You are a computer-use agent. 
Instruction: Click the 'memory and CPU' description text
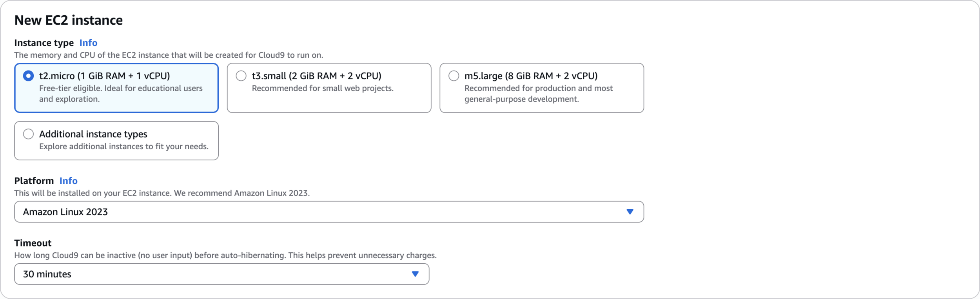coord(169,55)
